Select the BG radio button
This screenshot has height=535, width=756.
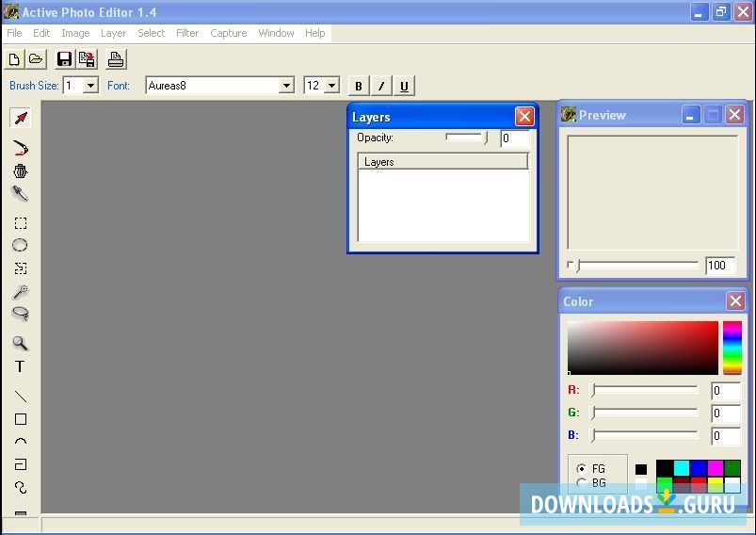(x=582, y=482)
